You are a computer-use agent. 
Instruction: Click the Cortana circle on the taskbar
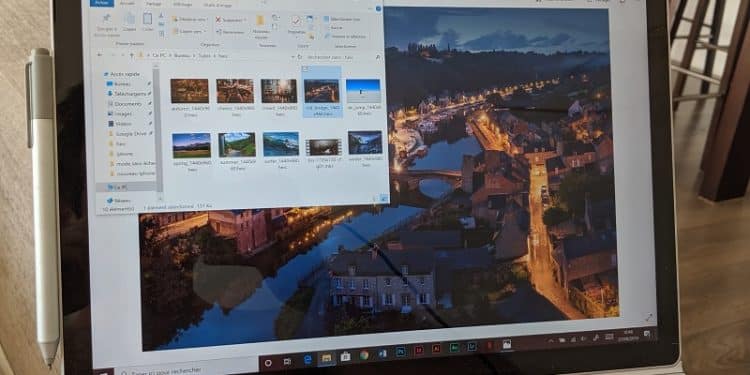click(x=268, y=363)
